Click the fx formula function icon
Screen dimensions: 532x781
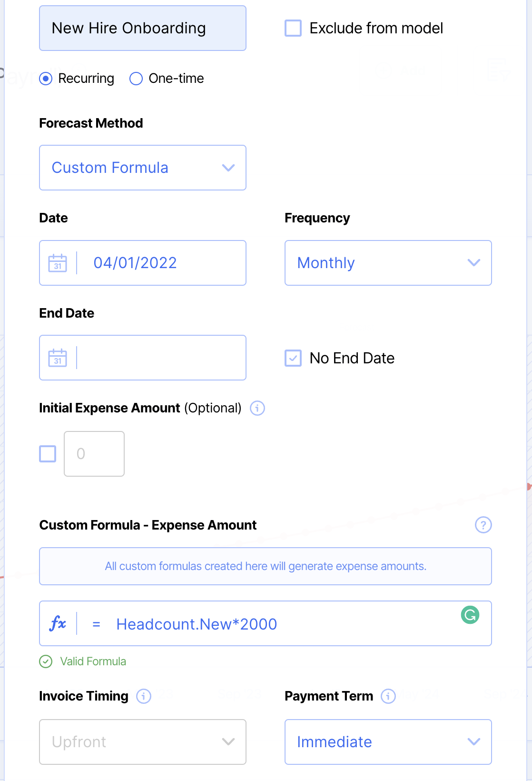(58, 623)
